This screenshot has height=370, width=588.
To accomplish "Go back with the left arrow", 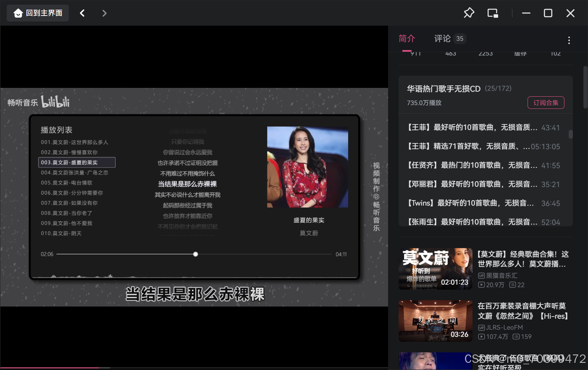I will point(82,13).
